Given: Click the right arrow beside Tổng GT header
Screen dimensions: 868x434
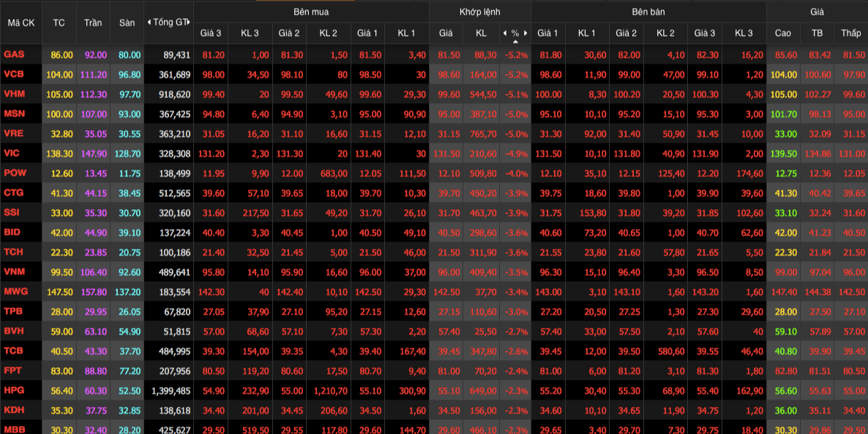Looking at the screenshot, I should [188, 23].
